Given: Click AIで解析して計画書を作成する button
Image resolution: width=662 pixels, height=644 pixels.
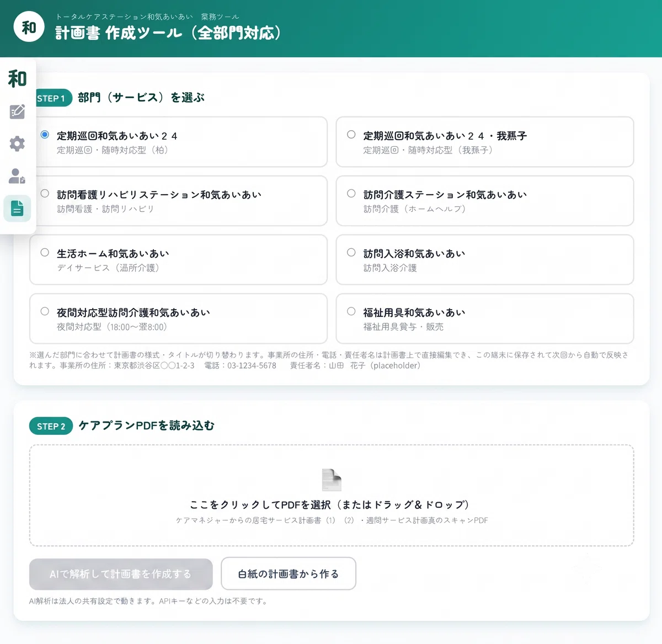Looking at the screenshot, I should tap(121, 574).
